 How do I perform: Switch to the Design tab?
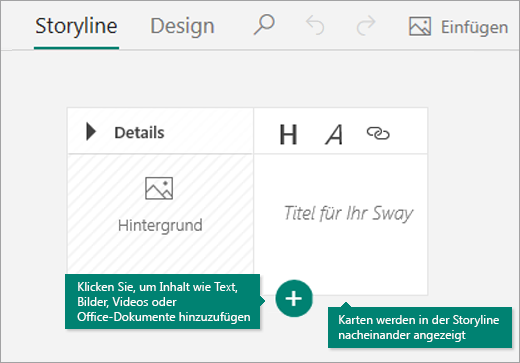click(182, 26)
